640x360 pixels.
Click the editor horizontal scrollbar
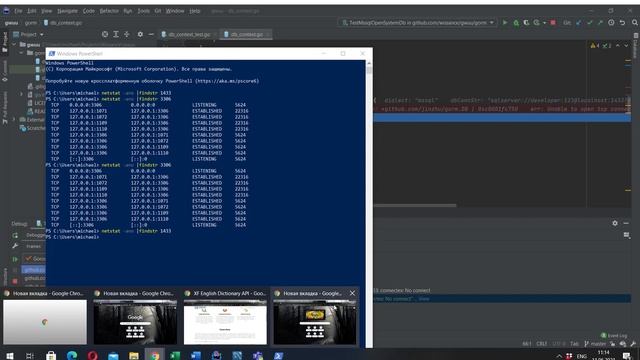pyautogui.click(x=415, y=206)
